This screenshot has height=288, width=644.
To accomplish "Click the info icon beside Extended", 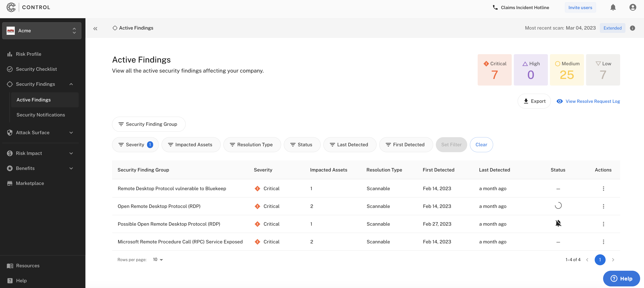I will (x=632, y=28).
